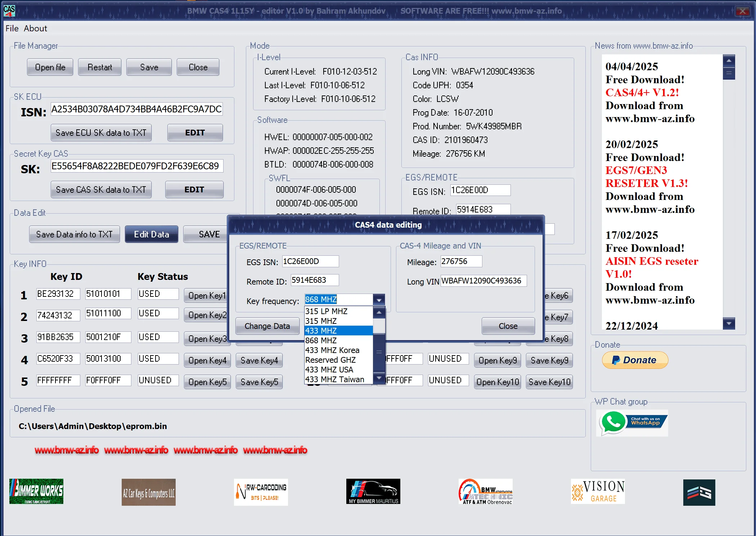Click the RW-Carcoding sponsor logo
756x536 pixels.
tap(261, 492)
